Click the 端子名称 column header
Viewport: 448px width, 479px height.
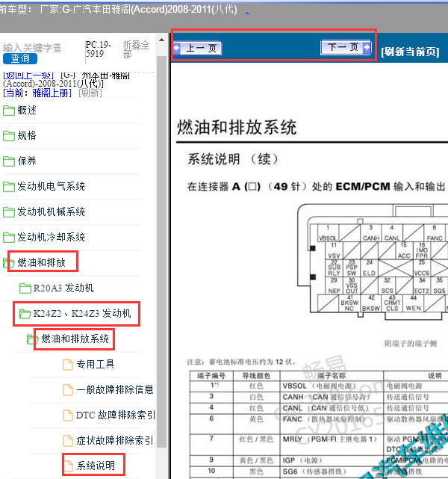point(332,376)
